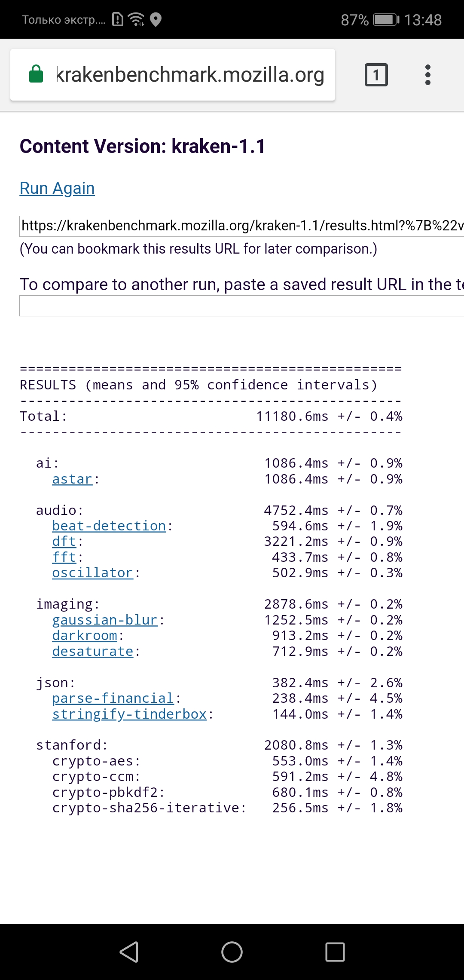The width and height of the screenshot is (464, 980).
Task: Tap the battery indicator icon
Action: click(x=386, y=20)
